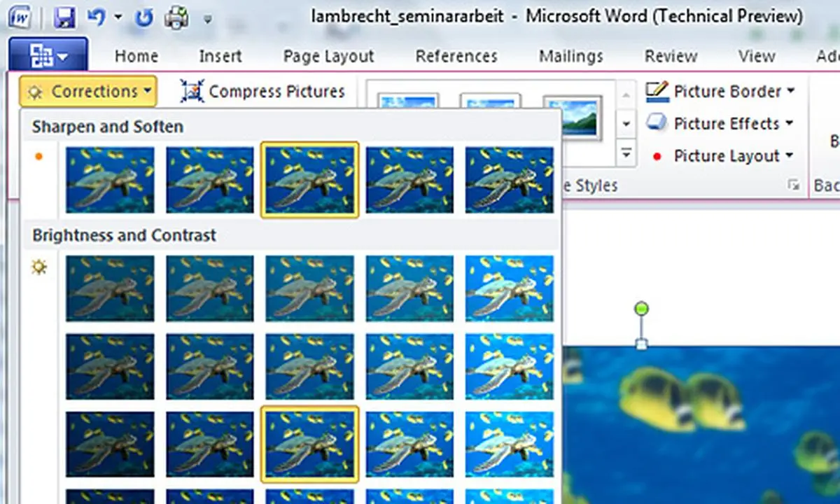Viewport: 840px width, 504px height.
Task: Click the Redo icon
Action: 143,16
